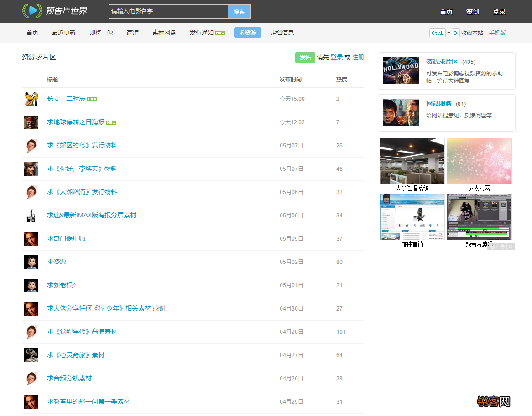Open post 求《你好，李焕英》物料
Image resolution: width=532 pixels, height=416 pixels.
coord(82,169)
